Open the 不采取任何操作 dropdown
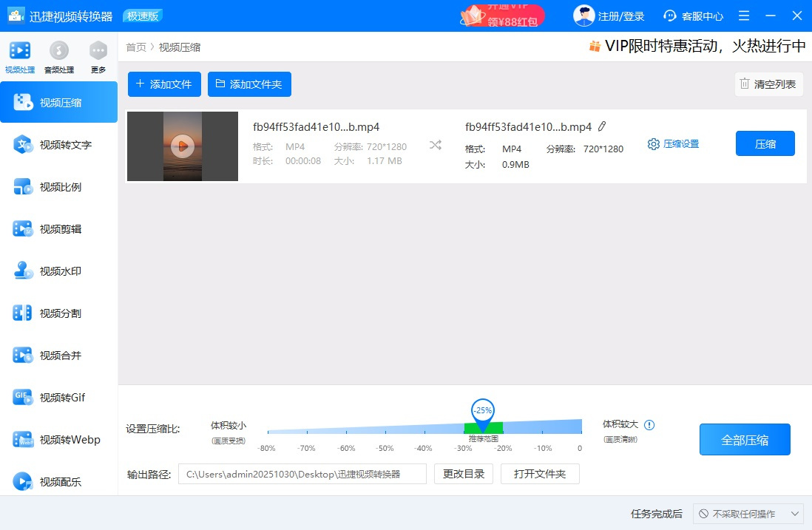The image size is (812, 530). 747,513
